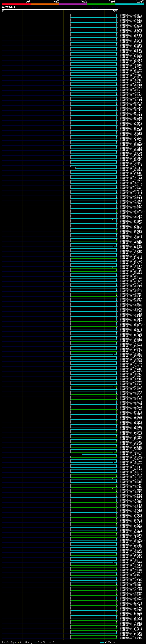
Task: Click the UniRef100_O23255 label
Action: [x=131, y=95]
